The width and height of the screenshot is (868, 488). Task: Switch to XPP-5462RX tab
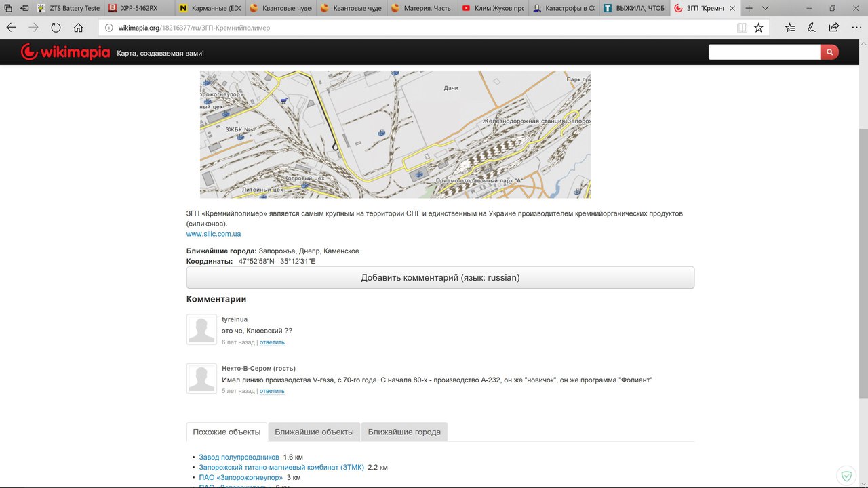[x=139, y=9]
